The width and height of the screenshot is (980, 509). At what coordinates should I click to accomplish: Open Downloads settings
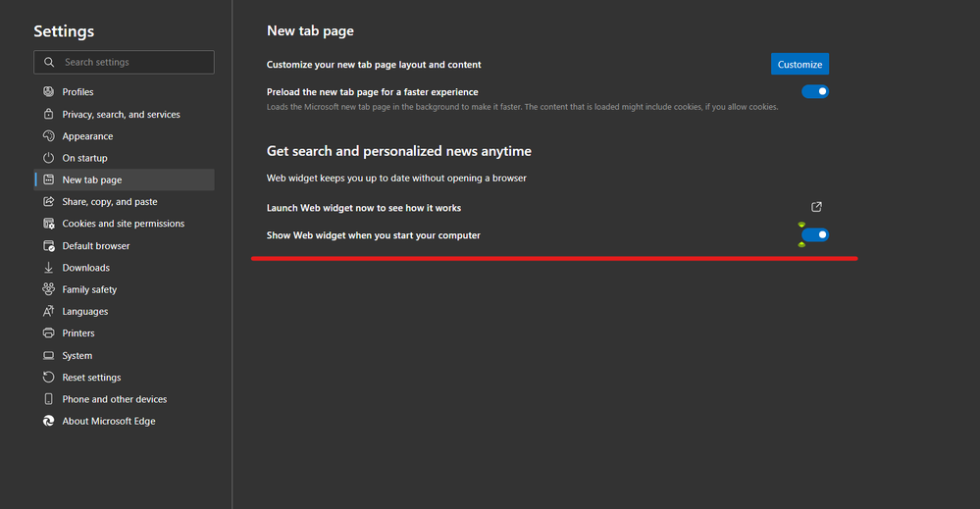tap(125, 268)
